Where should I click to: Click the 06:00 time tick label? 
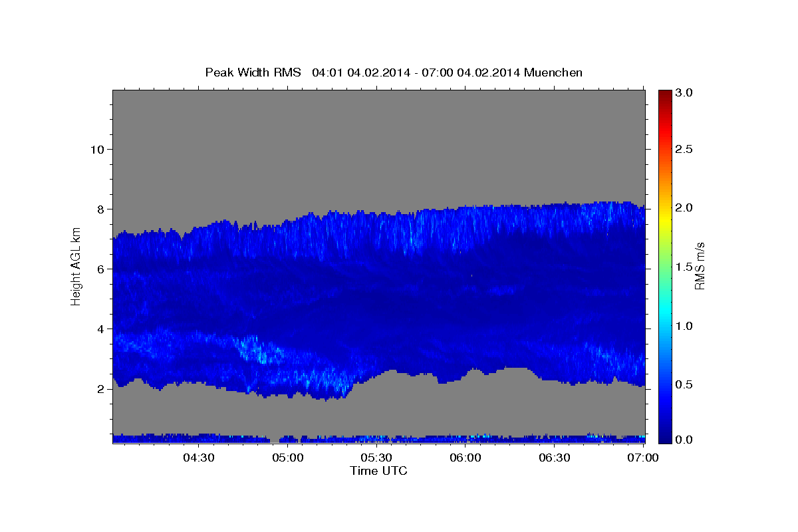tap(465, 458)
